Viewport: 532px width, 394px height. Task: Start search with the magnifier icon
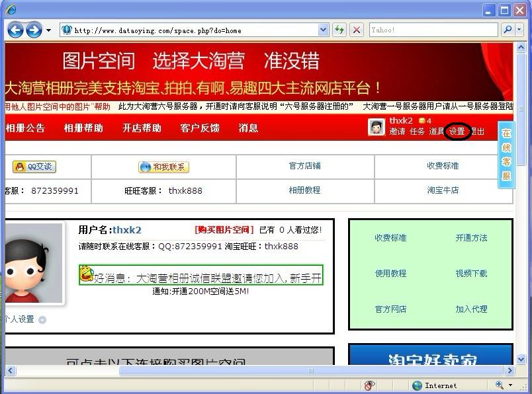click(x=508, y=30)
